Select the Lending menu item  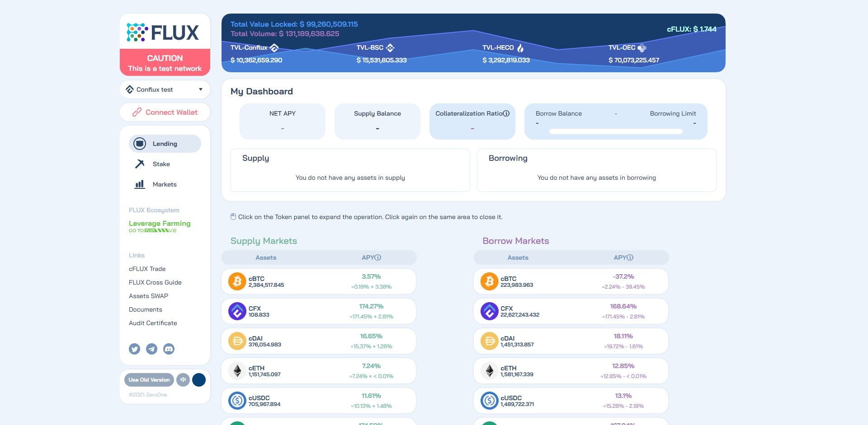pyautogui.click(x=165, y=144)
